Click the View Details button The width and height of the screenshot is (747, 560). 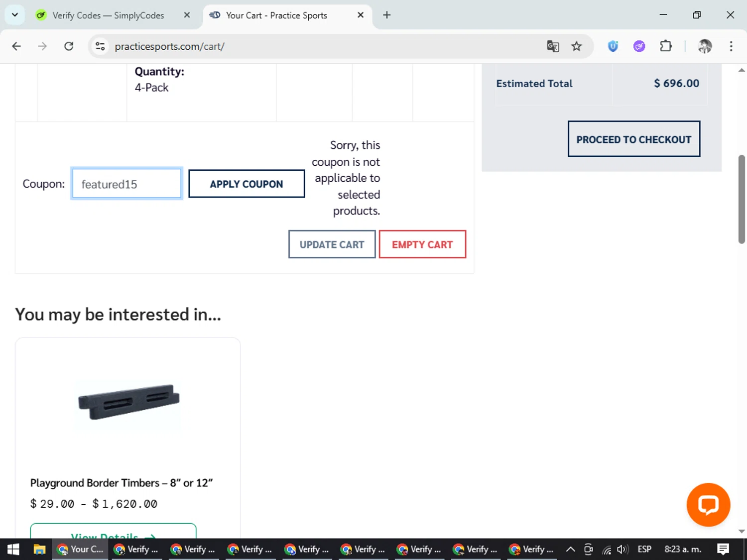pyautogui.click(x=113, y=532)
